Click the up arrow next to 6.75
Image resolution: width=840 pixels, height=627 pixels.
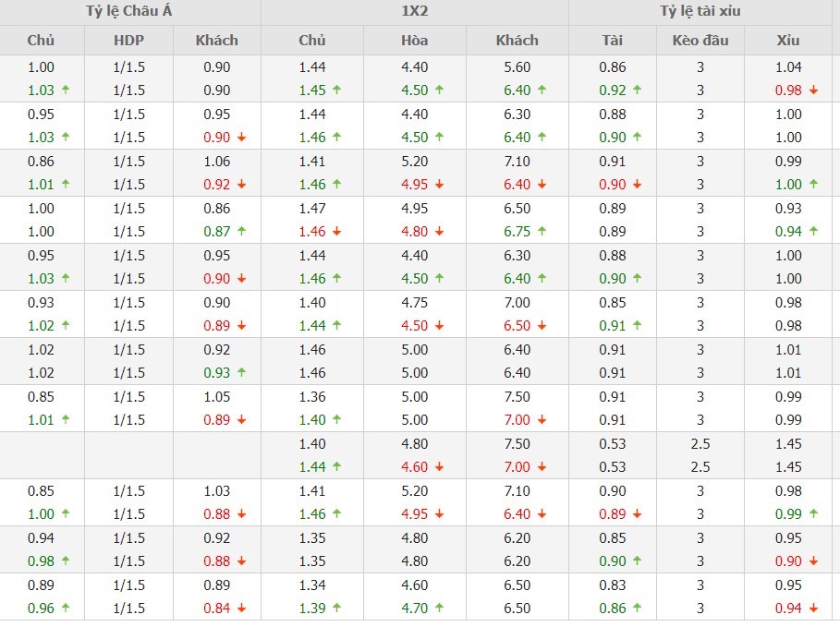542,232
